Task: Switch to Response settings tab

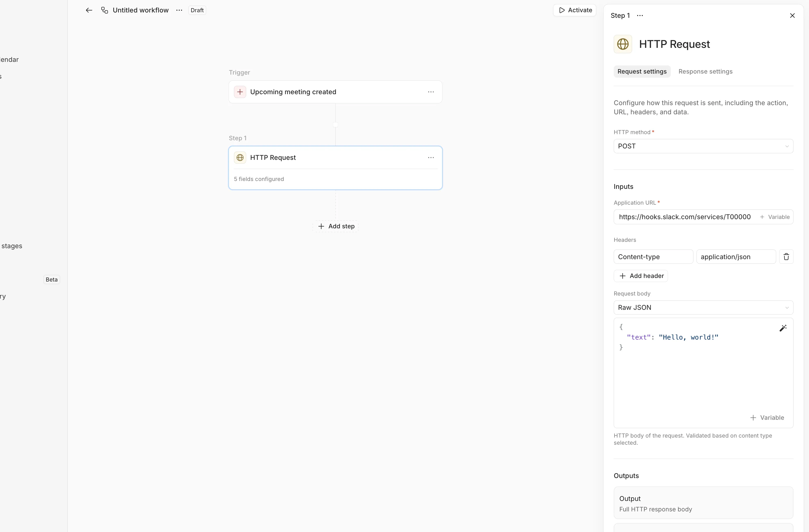Action: point(705,72)
